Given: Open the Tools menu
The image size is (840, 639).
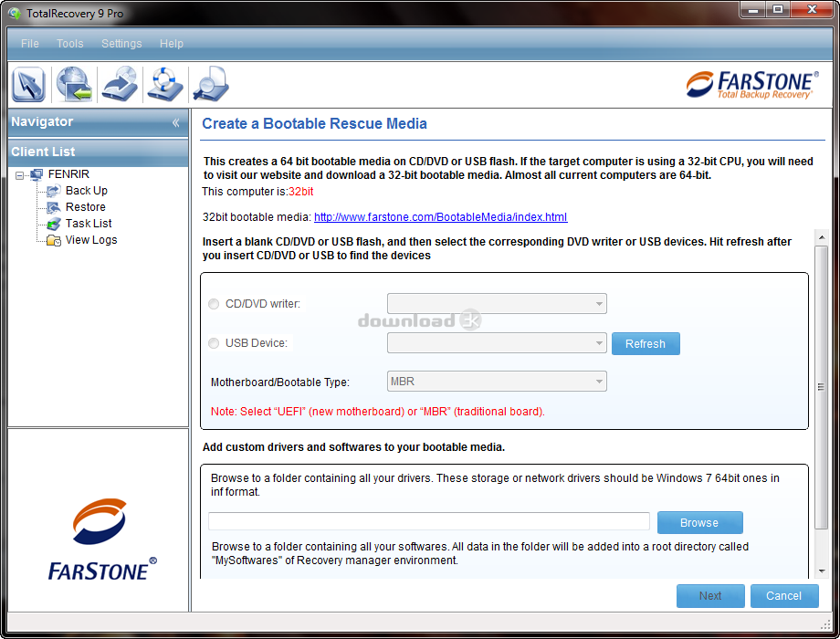Looking at the screenshot, I should 69,44.
